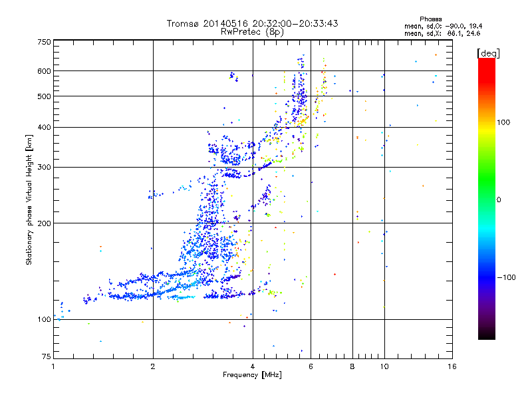Image resolution: width=532 pixels, height=399 pixels.
Task: Click the y-axis title 'Stationary phase Virtual Height [km]'
Action: click(x=29, y=200)
